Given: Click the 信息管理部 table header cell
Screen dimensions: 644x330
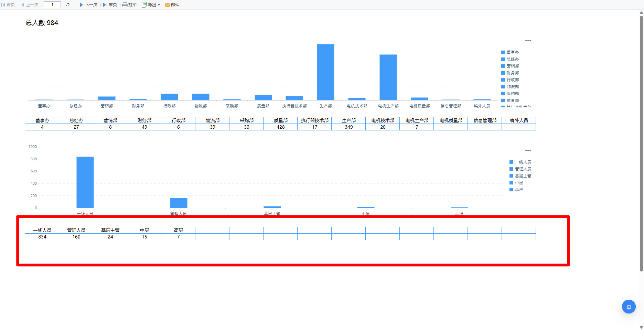Looking at the screenshot, I should click(485, 120).
